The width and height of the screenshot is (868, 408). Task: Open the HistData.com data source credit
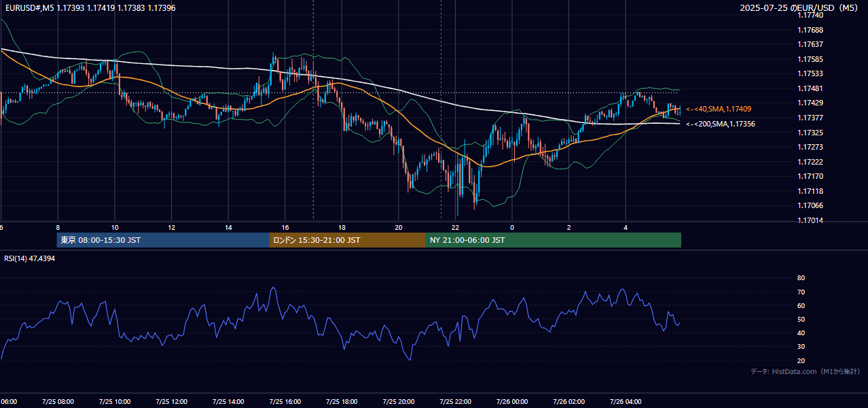coord(805,371)
